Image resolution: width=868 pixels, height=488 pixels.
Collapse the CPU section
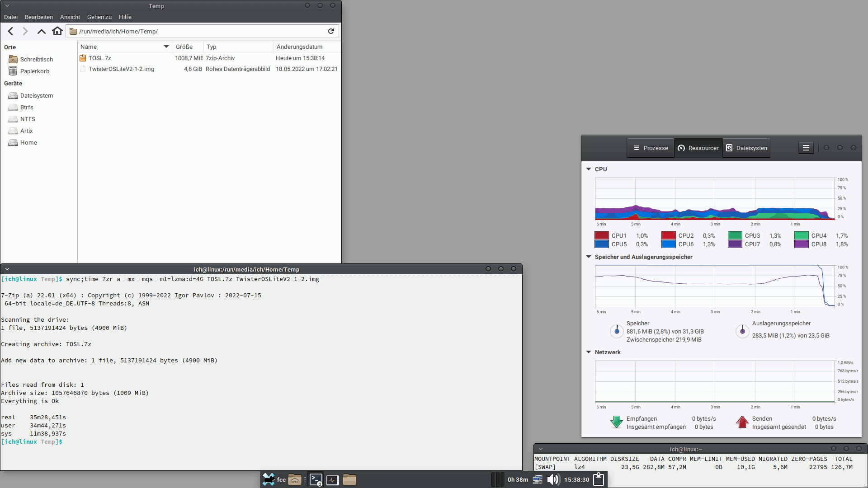[589, 169]
